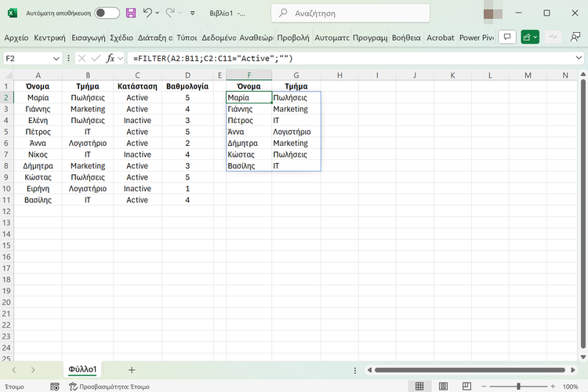This screenshot has width=588, height=392.
Task: Select cell B6 containing Λογιστήριο in column B
Action: click(87, 143)
